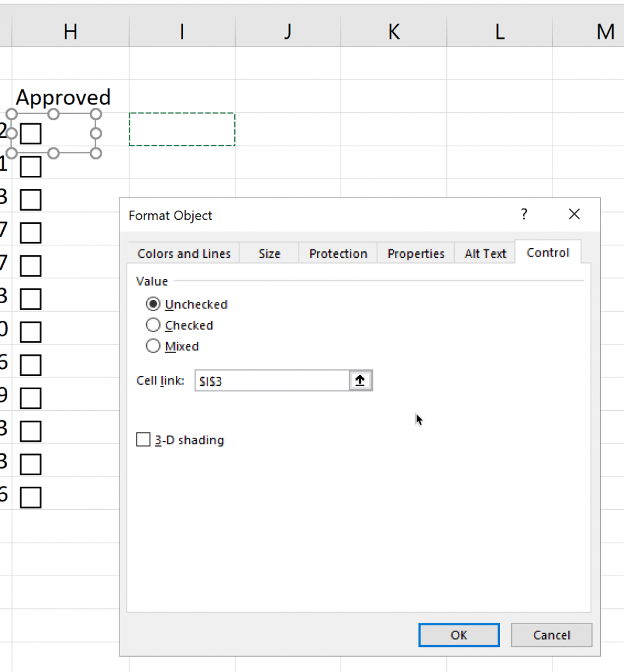The height and width of the screenshot is (672, 624).
Task: Open the Properties tab
Action: [415, 254]
